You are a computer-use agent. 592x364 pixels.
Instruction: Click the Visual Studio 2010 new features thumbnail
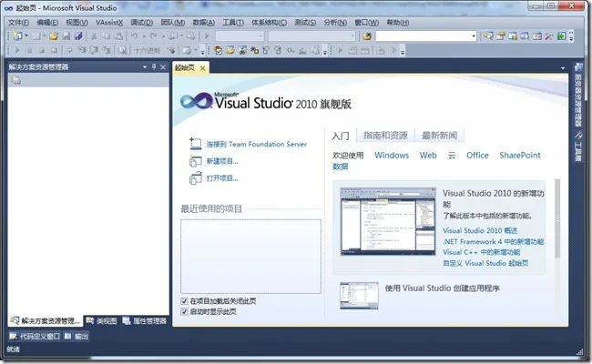388,221
